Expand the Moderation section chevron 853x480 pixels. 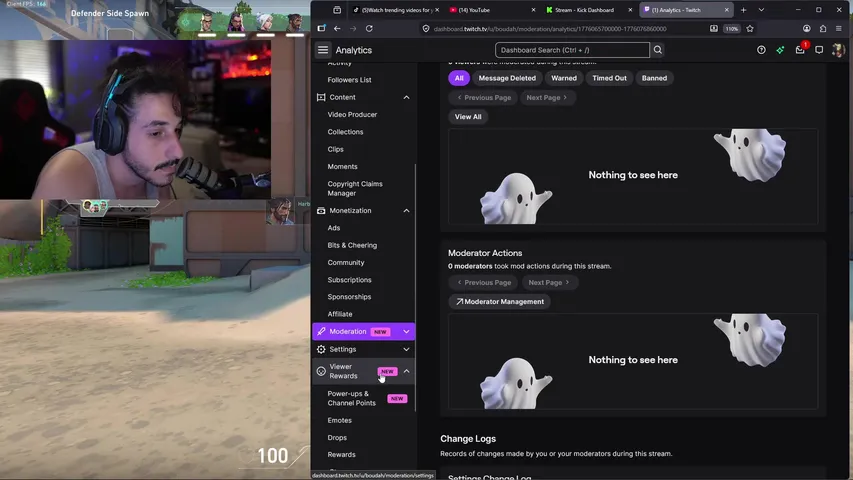tap(406, 331)
